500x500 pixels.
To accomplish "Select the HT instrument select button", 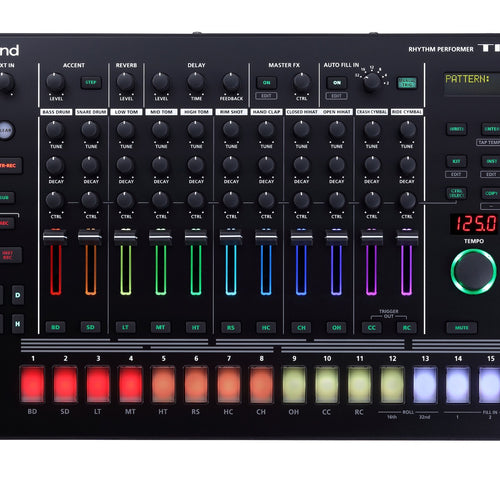I will (x=196, y=327).
